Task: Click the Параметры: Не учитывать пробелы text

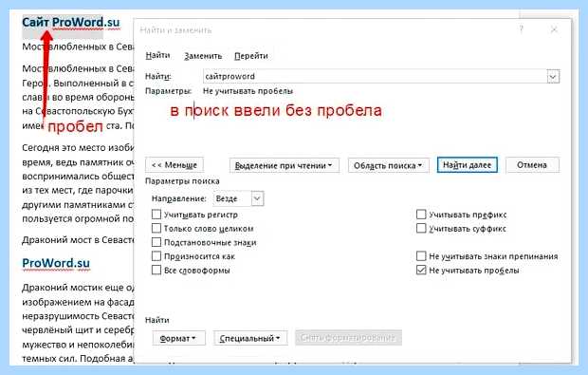Action: point(219,91)
